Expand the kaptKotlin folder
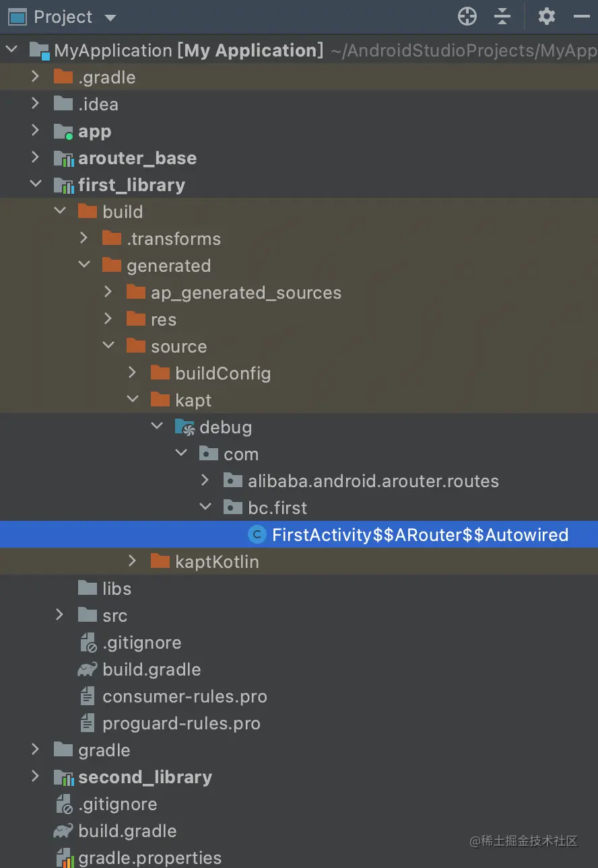Viewport: 598px width, 868px height. click(x=133, y=561)
